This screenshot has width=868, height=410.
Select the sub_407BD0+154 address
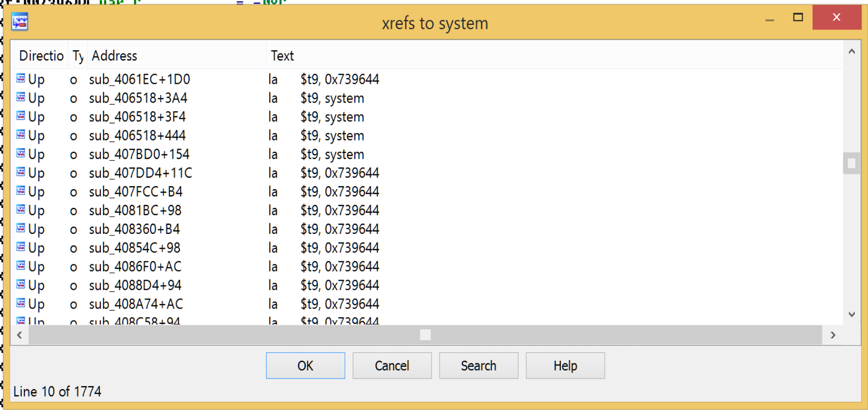click(x=139, y=154)
